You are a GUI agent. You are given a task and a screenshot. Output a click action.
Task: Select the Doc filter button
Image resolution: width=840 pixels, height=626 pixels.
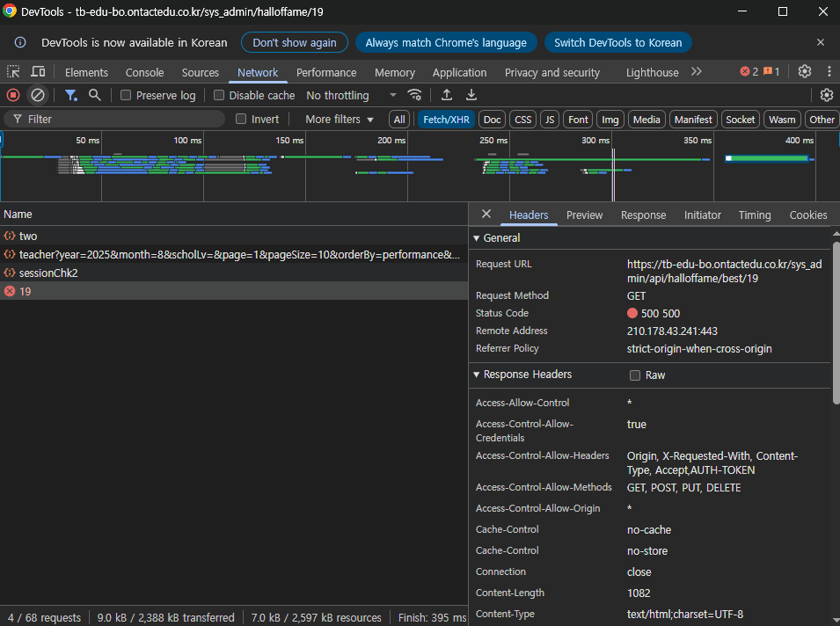point(492,120)
